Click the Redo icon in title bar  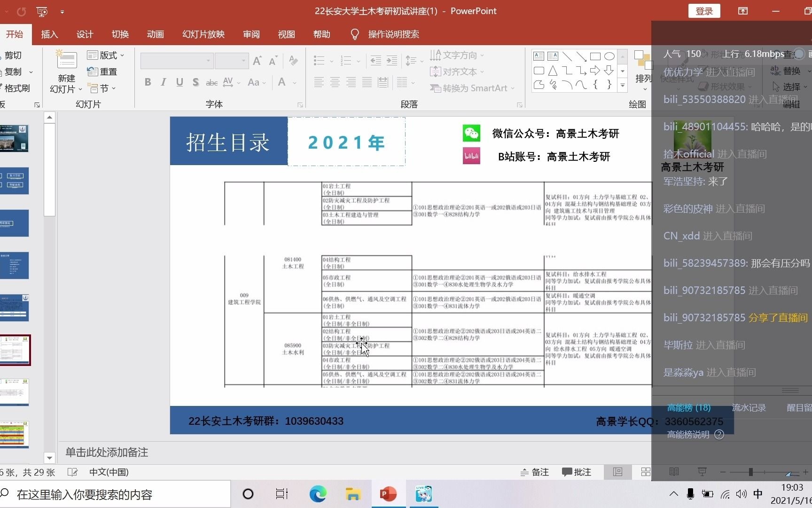coord(22,11)
